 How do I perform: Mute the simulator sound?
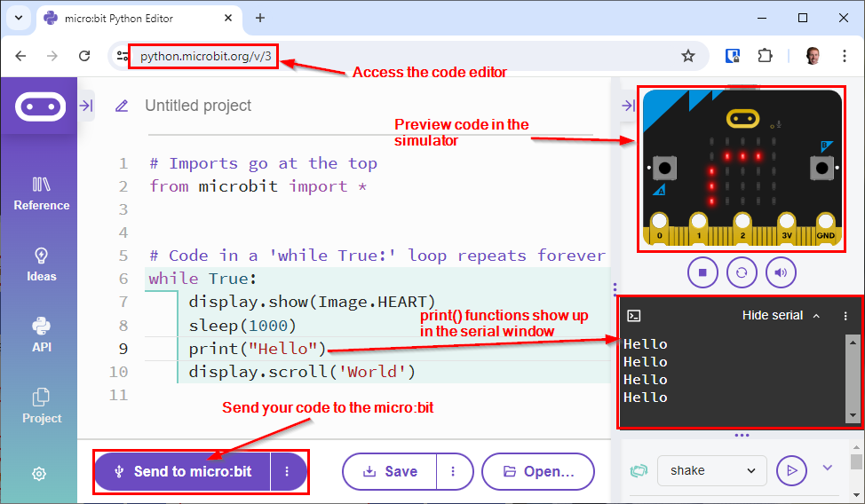pyautogui.click(x=781, y=272)
